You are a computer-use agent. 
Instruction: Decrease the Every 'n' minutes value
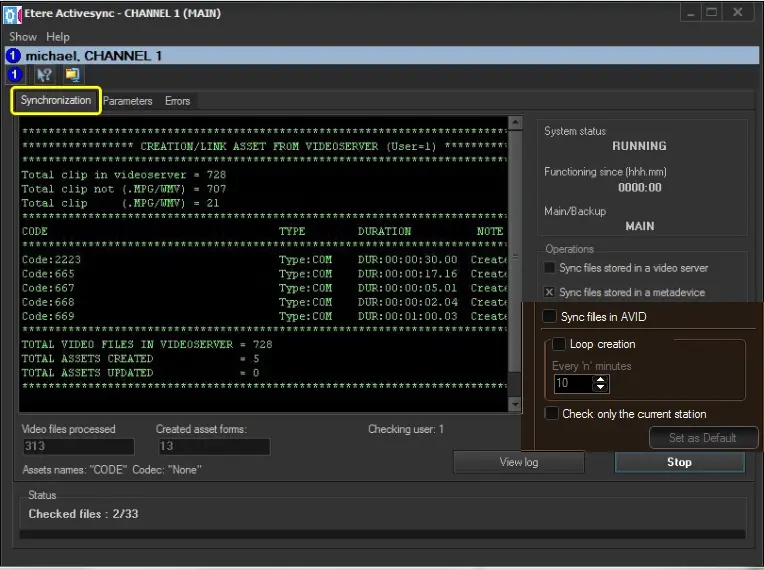click(600, 388)
